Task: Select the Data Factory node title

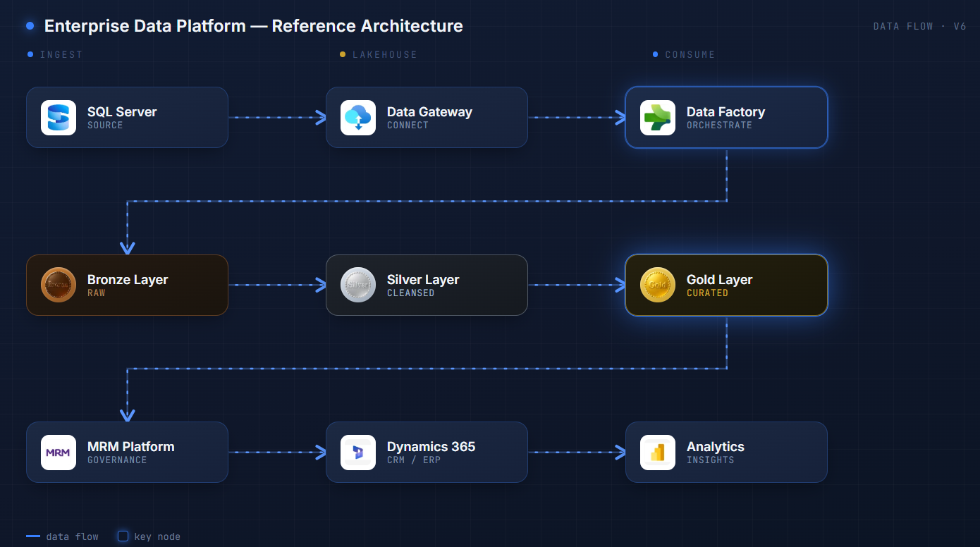Action: (x=725, y=112)
